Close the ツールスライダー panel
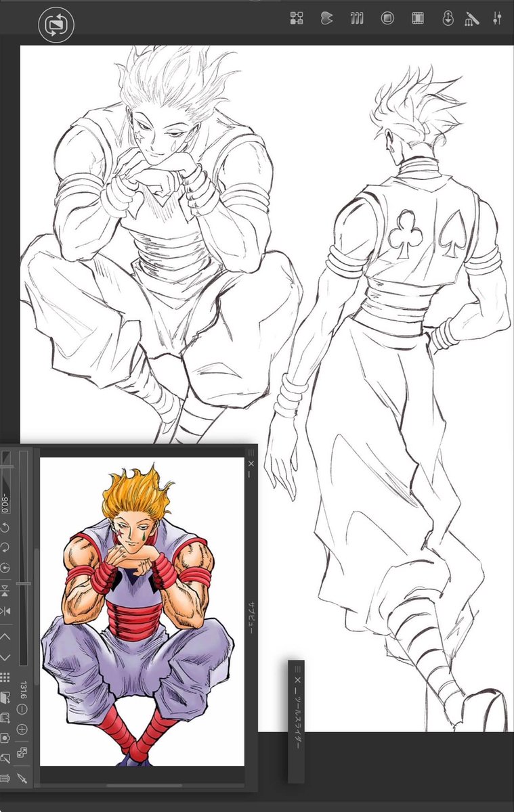Screen dimensions: 514x812 (296, 679)
